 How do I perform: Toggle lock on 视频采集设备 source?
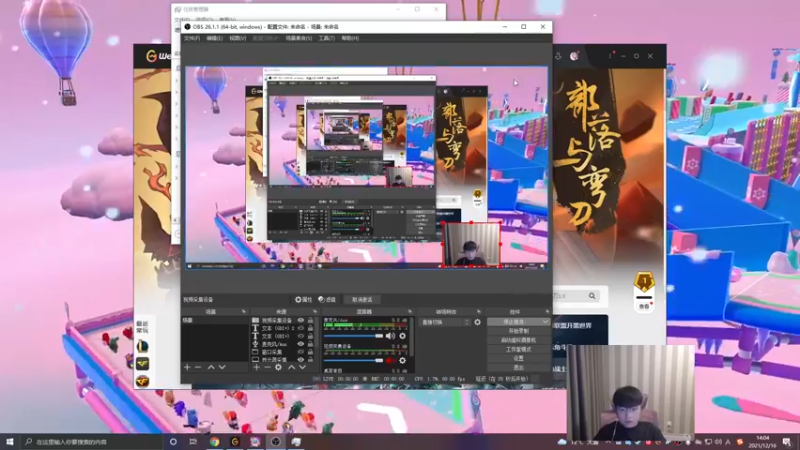pyautogui.click(x=310, y=320)
